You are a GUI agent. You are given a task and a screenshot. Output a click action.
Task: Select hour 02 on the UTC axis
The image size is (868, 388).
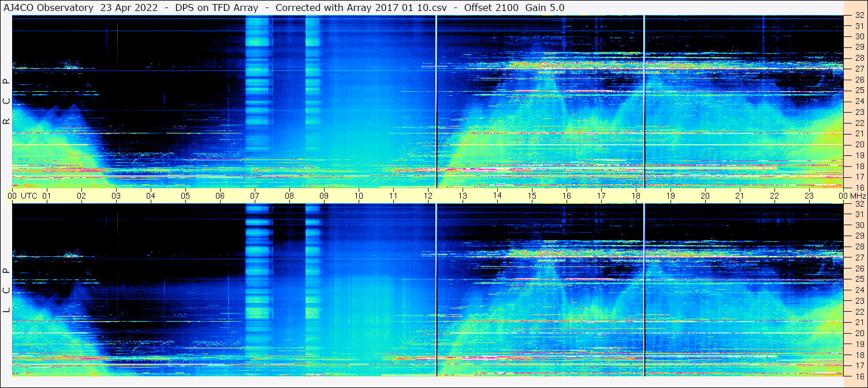(81, 196)
